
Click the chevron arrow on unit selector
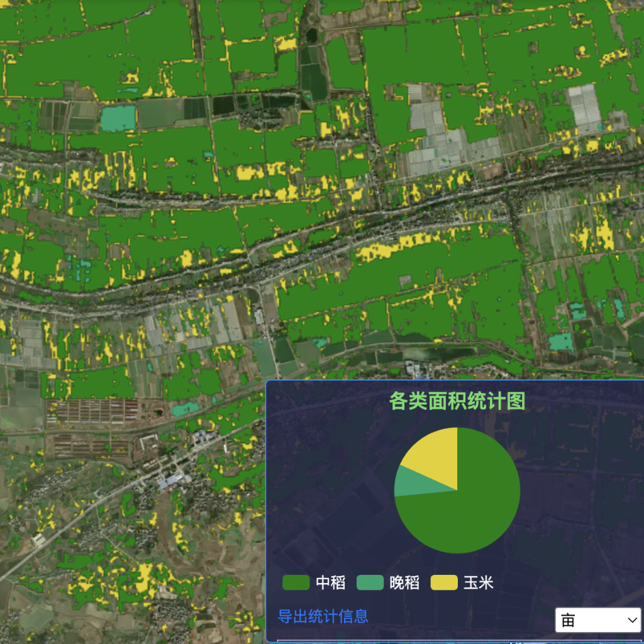(632, 620)
